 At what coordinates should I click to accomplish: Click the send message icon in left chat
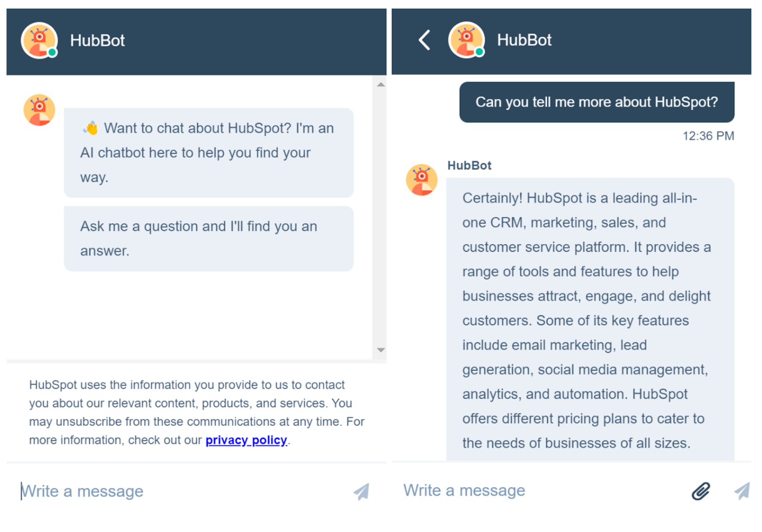click(361, 491)
